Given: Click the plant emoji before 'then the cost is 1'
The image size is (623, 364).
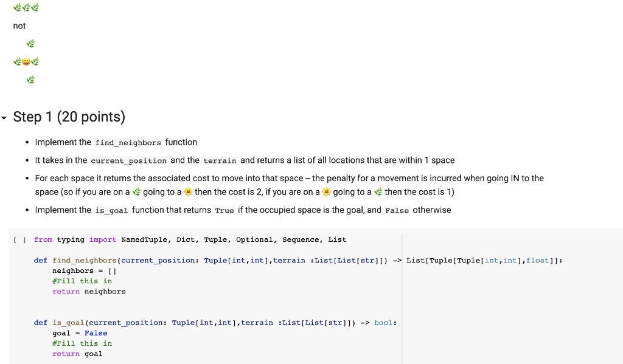Looking at the screenshot, I should click(x=378, y=192).
